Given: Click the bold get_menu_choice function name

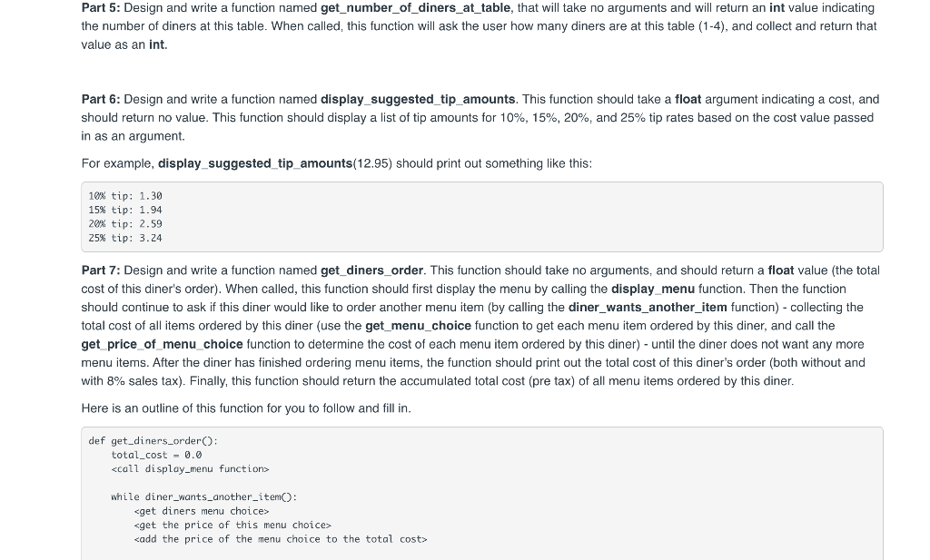Looking at the screenshot, I should [x=418, y=326].
